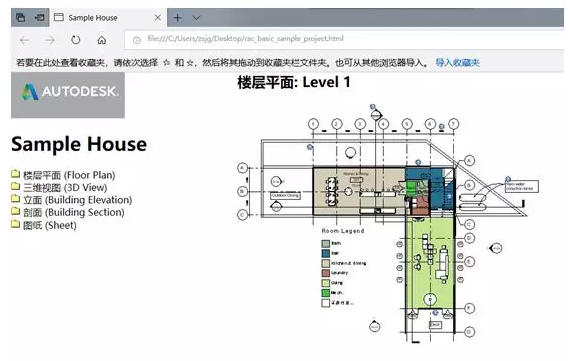Click the Room Legend heading
The height and width of the screenshot is (361, 571).
[343, 231]
